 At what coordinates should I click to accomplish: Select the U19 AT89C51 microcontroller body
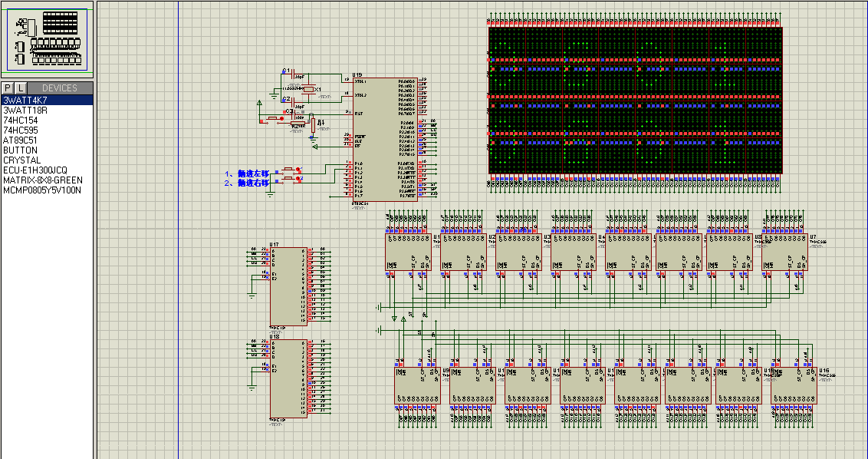tap(385, 140)
